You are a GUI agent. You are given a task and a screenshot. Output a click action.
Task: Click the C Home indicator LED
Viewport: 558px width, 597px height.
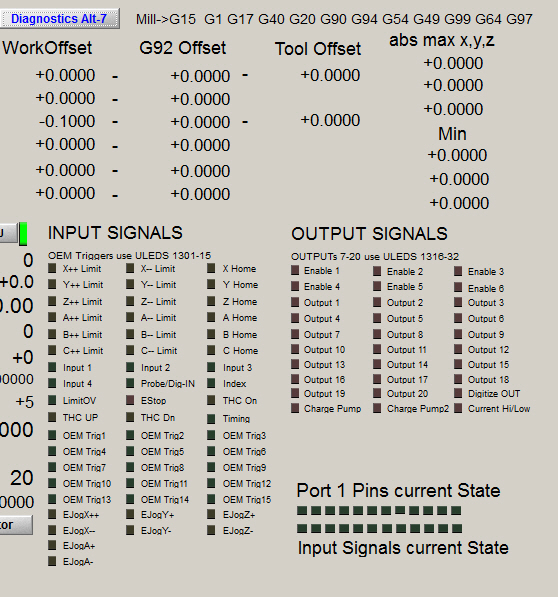tap(211, 350)
